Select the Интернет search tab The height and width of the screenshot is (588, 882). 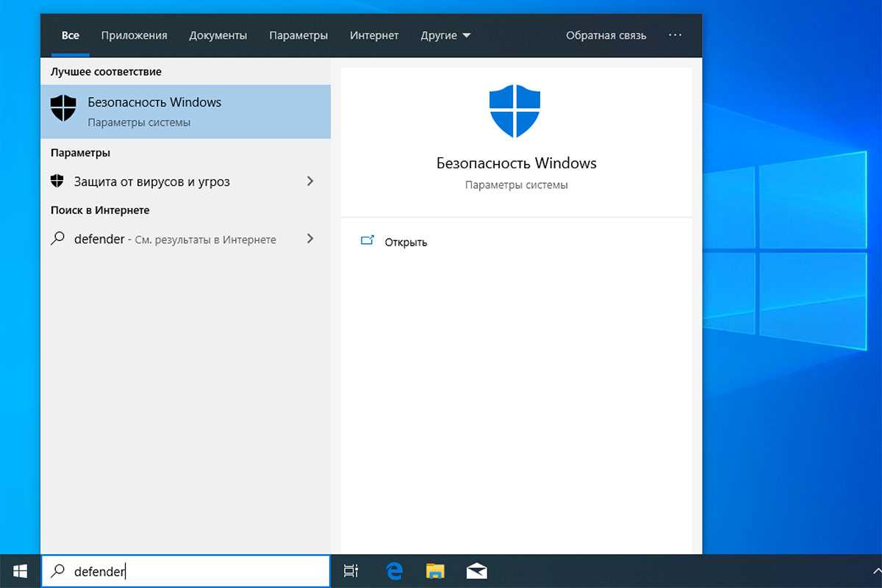click(374, 35)
